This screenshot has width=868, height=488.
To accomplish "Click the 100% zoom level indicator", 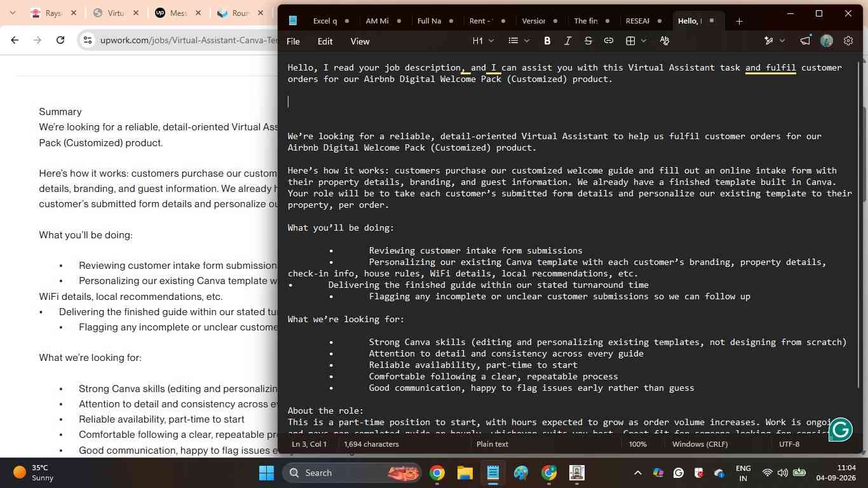I will [x=637, y=444].
